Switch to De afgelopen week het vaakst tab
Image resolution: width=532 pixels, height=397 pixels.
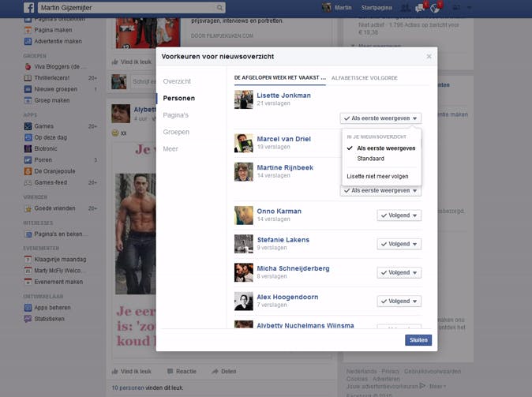click(280, 77)
